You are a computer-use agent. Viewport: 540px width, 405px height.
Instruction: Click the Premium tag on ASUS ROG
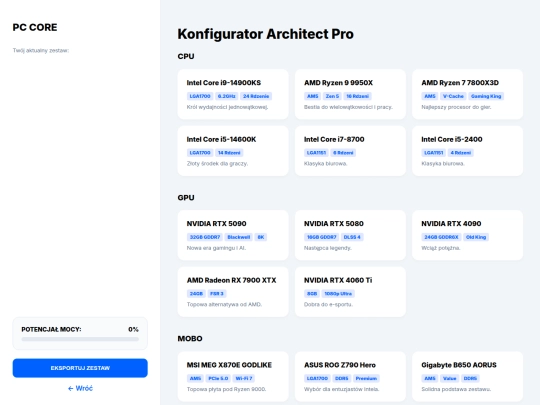pos(366,378)
